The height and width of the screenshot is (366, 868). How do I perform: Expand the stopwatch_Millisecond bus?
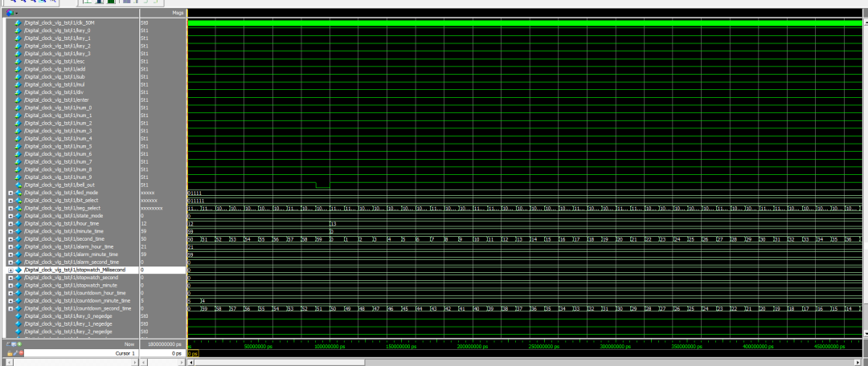coord(10,270)
